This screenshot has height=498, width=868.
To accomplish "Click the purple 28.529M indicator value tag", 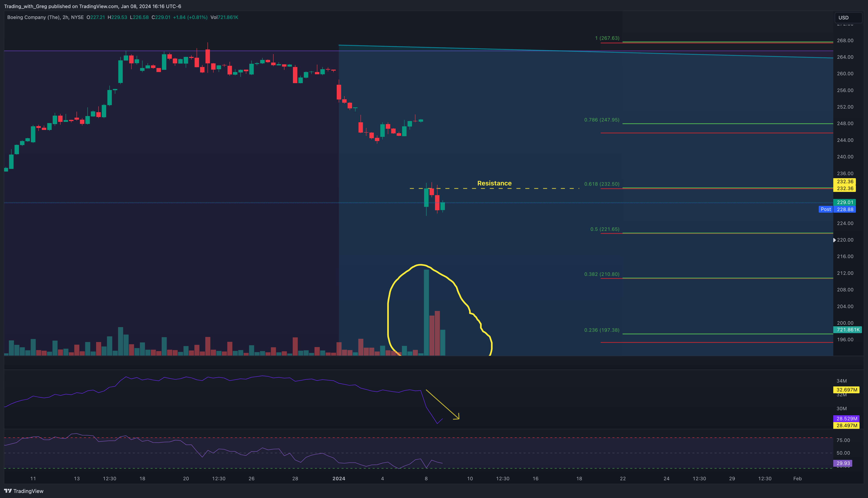I will (846, 418).
